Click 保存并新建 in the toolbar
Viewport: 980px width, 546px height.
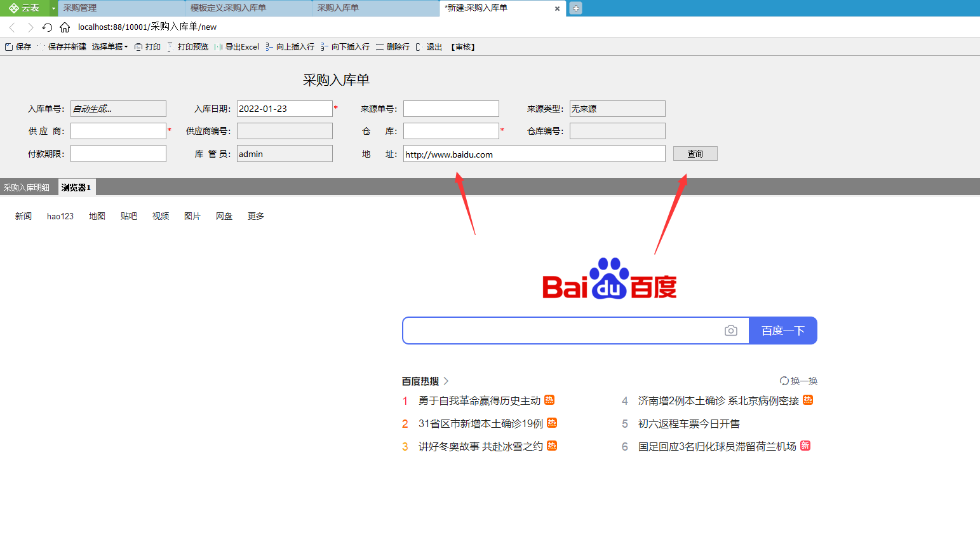click(62, 47)
